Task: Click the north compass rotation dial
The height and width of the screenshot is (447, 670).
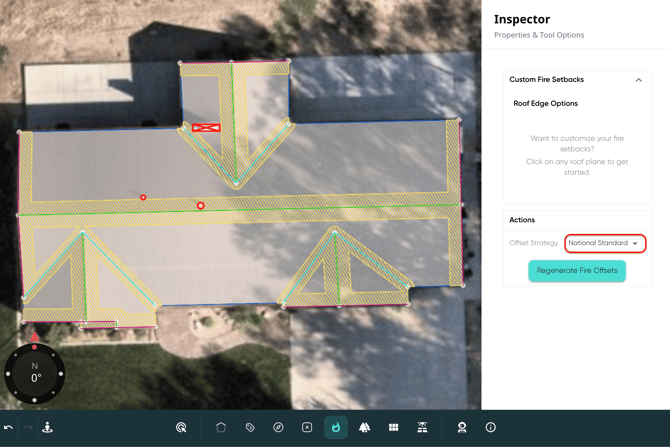Action: point(35,375)
